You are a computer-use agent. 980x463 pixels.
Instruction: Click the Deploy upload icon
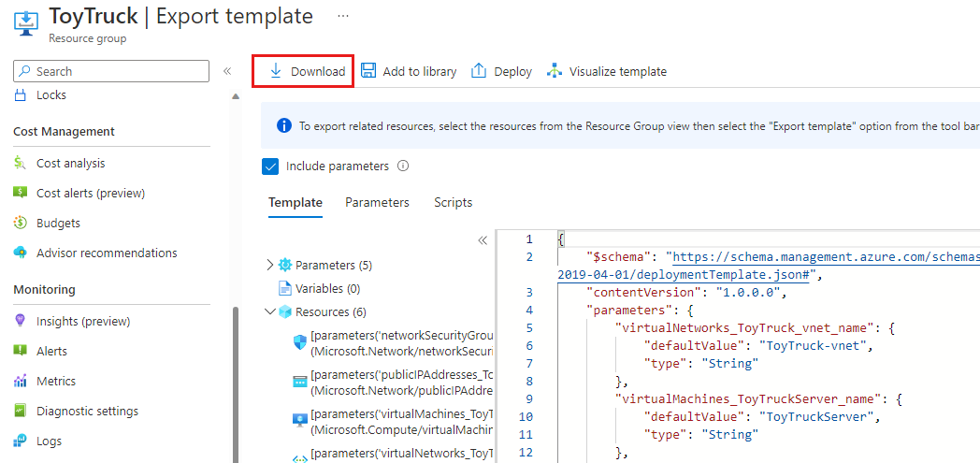click(479, 70)
